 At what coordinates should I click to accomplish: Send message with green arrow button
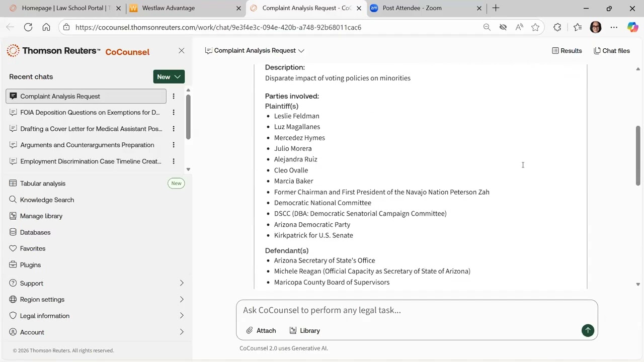[x=588, y=330]
